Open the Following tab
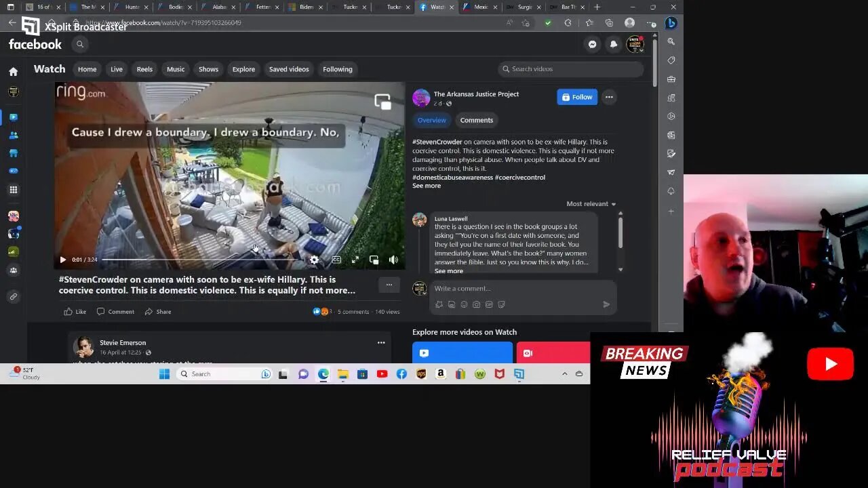868x488 pixels. tap(338, 69)
